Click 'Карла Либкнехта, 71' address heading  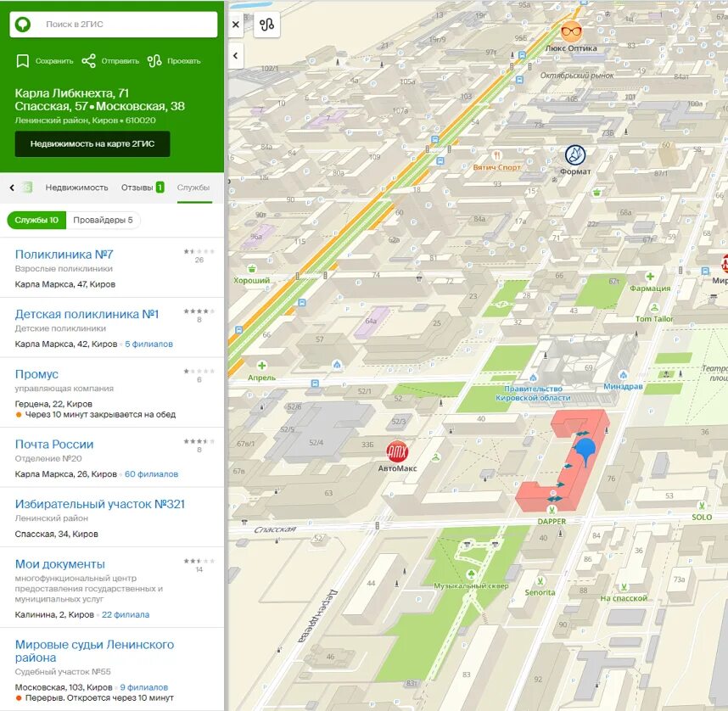click(71, 93)
